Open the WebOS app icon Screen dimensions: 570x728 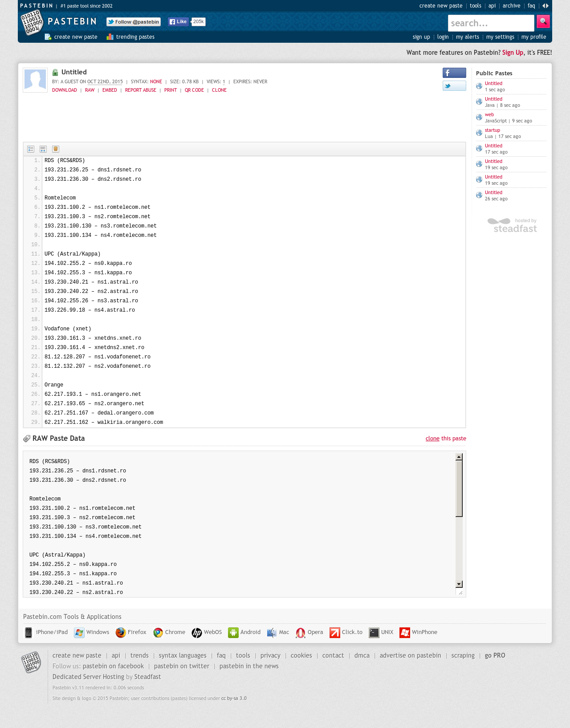coord(197,632)
